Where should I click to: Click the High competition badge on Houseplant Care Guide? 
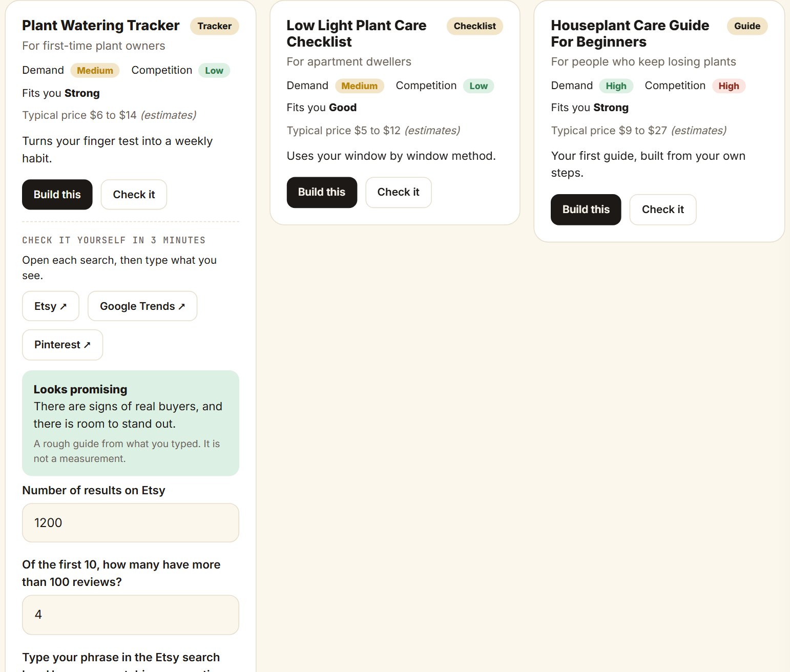(x=729, y=86)
